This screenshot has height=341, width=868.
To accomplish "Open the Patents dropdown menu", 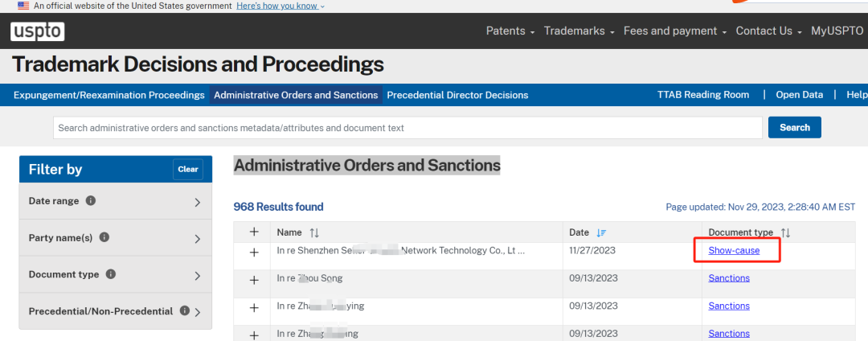I will pyautogui.click(x=510, y=31).
